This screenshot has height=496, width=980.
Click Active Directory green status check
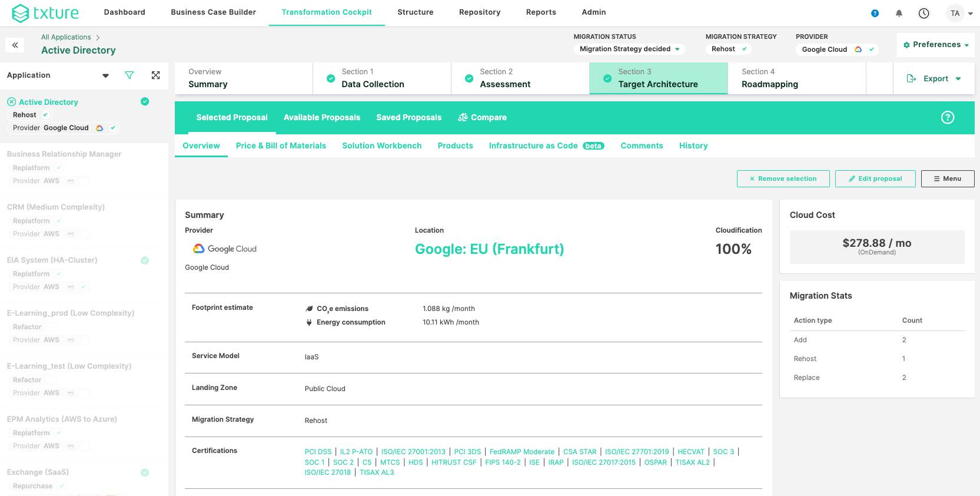tap(145, 101)
